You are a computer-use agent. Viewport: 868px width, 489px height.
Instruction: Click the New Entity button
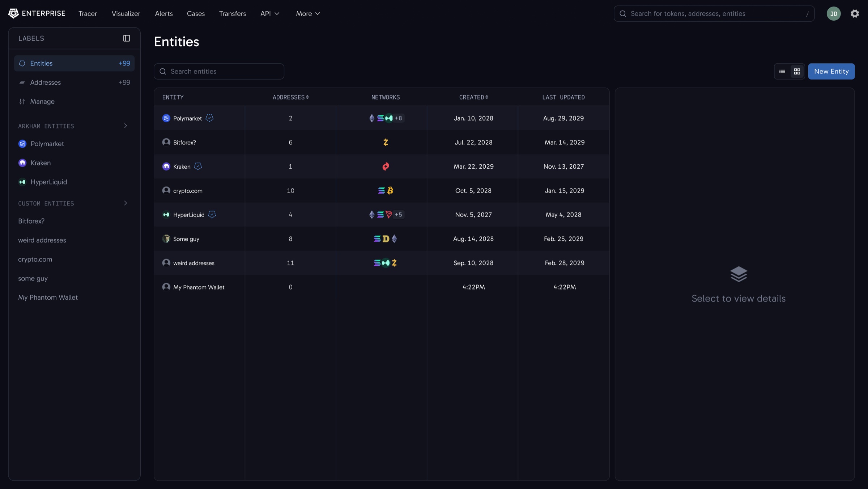point(831,71)
